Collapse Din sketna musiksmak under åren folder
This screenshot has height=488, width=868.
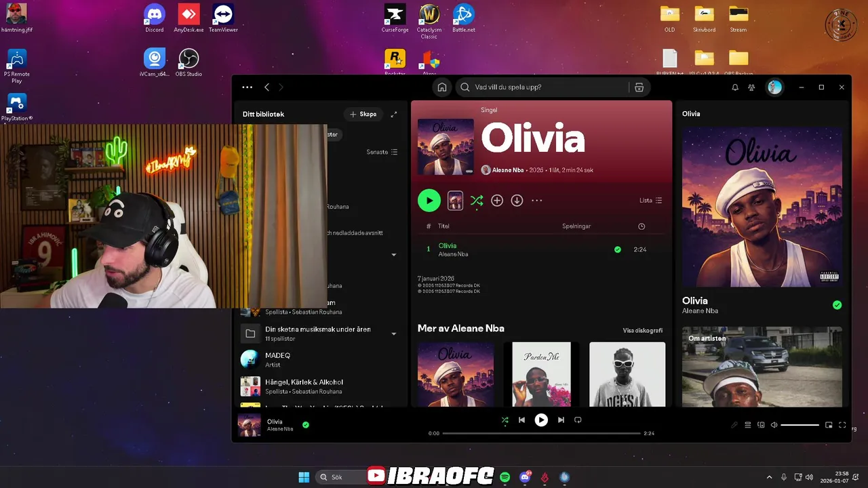tap(394, 333)
